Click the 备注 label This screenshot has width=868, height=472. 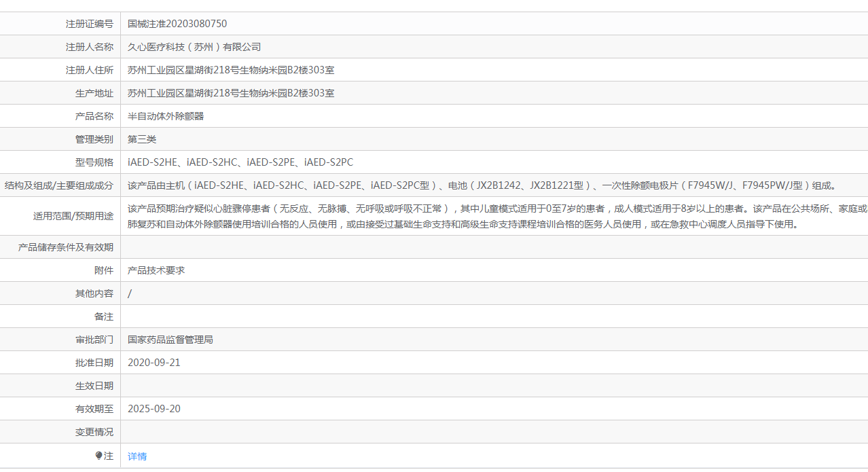[x=104, y=316]
